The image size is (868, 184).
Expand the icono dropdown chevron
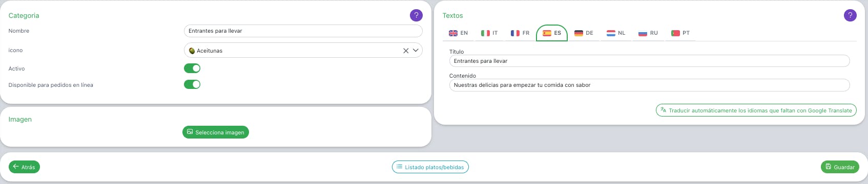point(416,51)
